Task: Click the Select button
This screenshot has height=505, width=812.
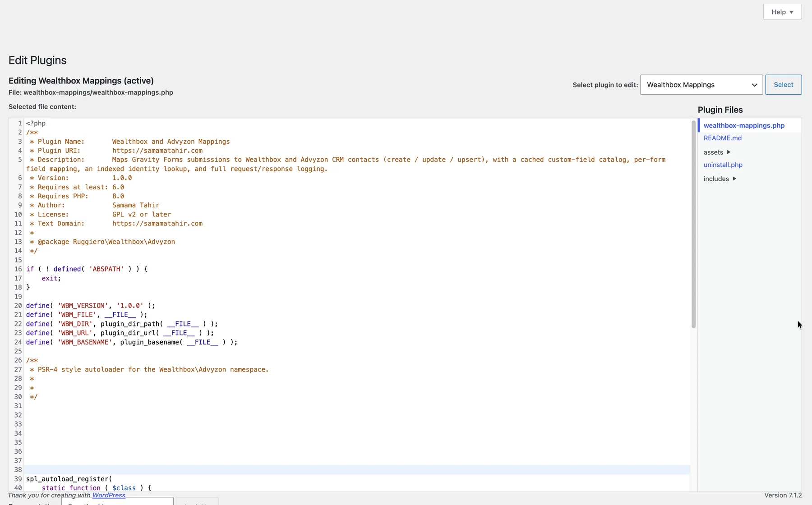Action: [784, 85]
